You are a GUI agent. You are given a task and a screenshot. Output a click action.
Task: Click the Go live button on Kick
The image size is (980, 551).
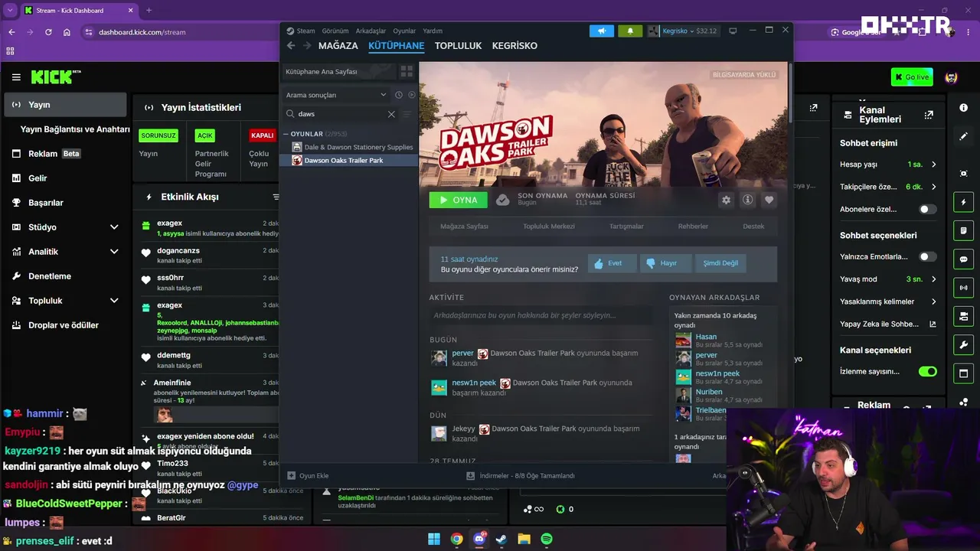click(912, 77)
